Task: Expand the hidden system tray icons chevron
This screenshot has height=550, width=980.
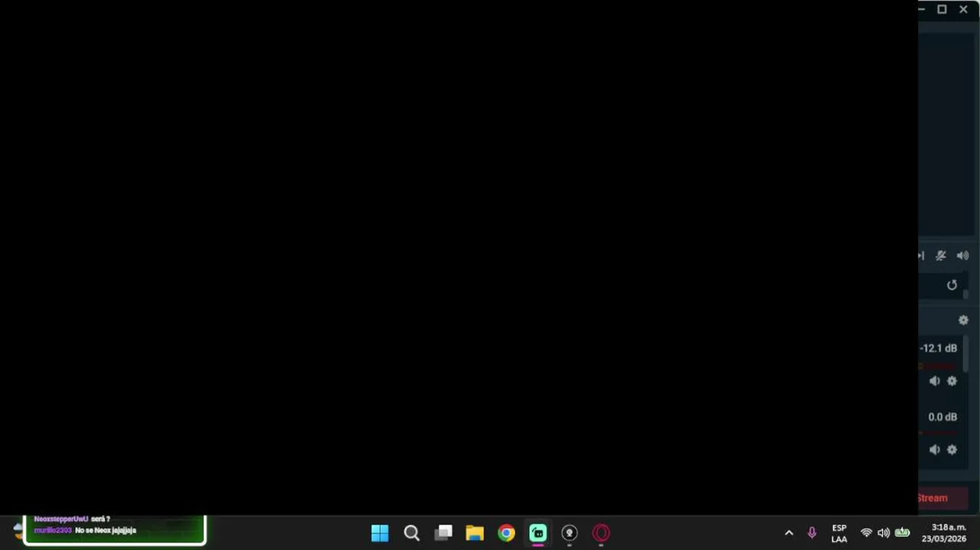Action: tap(789, 533)
